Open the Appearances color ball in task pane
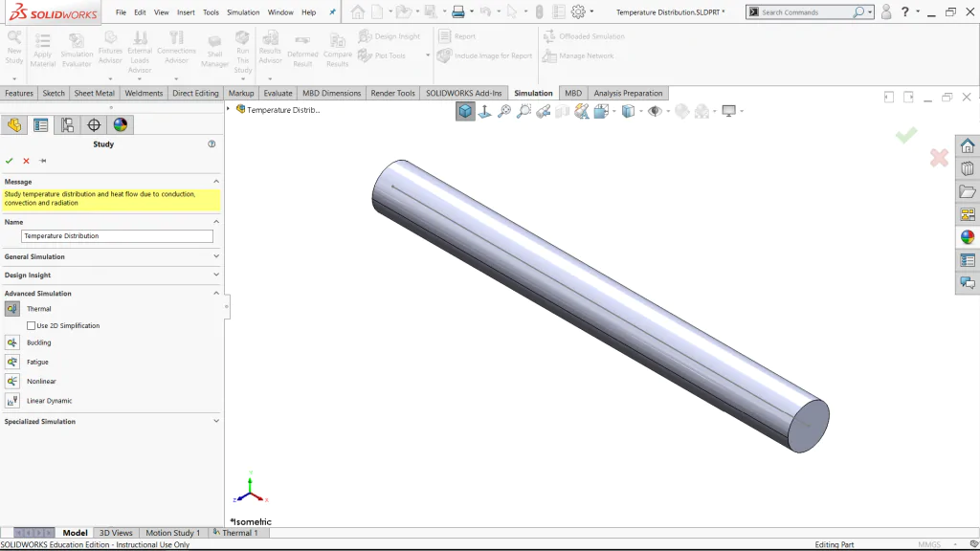980x551 pixels. pos(968,237)
